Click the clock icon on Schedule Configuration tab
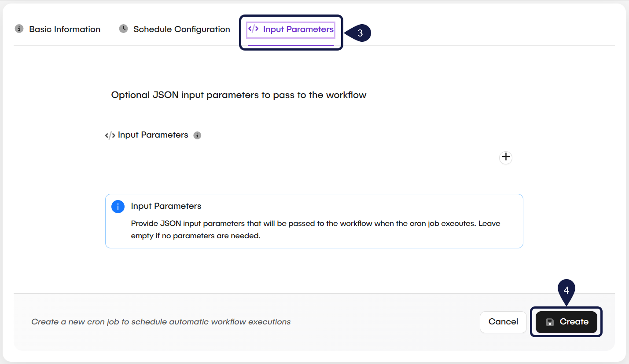The width and height of the screenshot is (629, 364). (x=123, y=29)
